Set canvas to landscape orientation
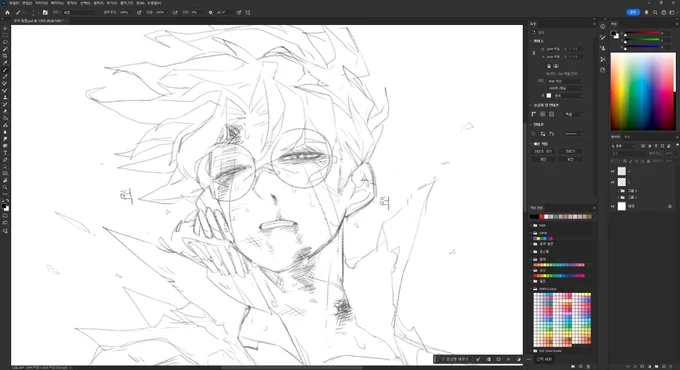 pyautogui.click(x=556, y=66)
